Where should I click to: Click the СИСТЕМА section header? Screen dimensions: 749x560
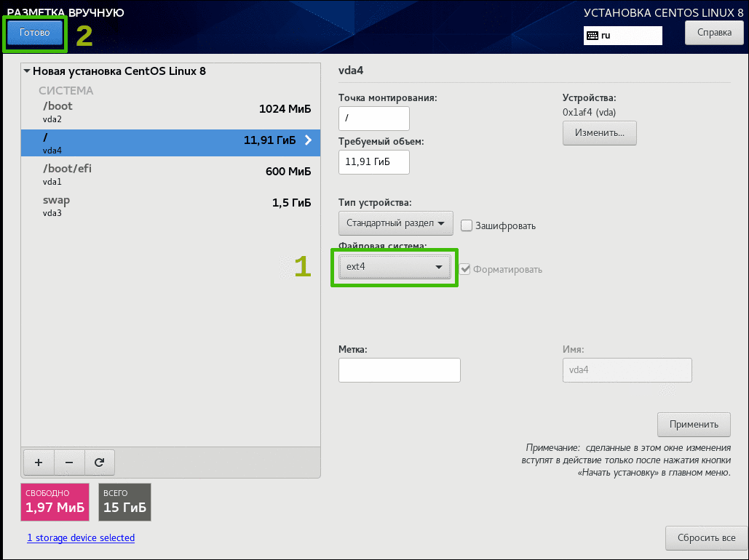pos(66,91)
